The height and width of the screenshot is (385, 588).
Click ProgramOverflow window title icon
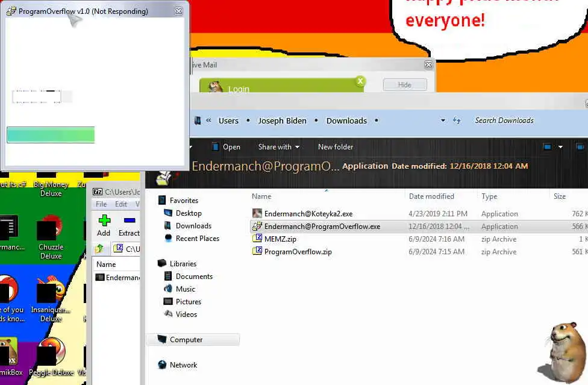(x=11, y=11)
